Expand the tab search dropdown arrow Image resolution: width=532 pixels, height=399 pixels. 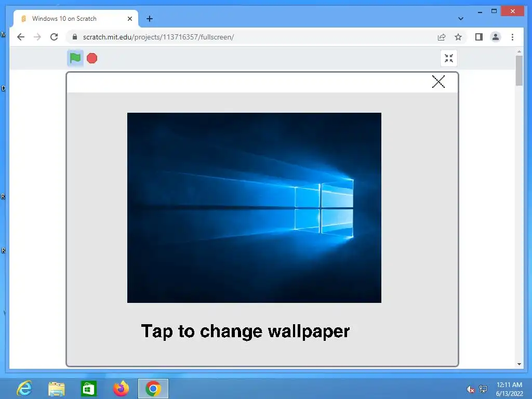[460, 19]
